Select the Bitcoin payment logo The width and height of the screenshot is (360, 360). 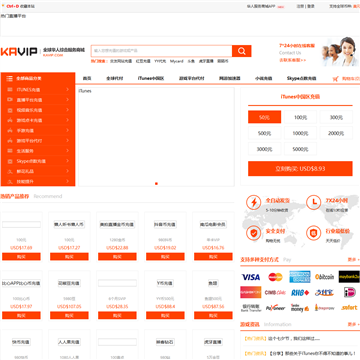[325, 277]
